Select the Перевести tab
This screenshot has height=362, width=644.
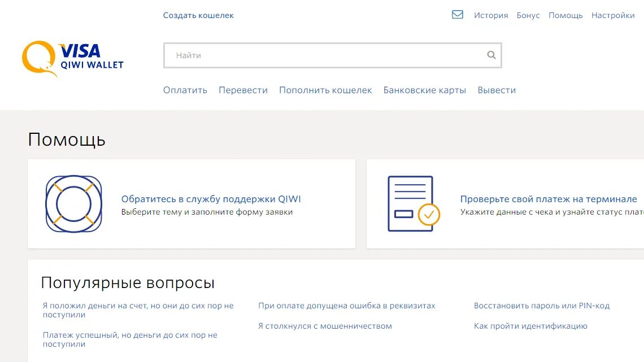[x=243, y=90]
